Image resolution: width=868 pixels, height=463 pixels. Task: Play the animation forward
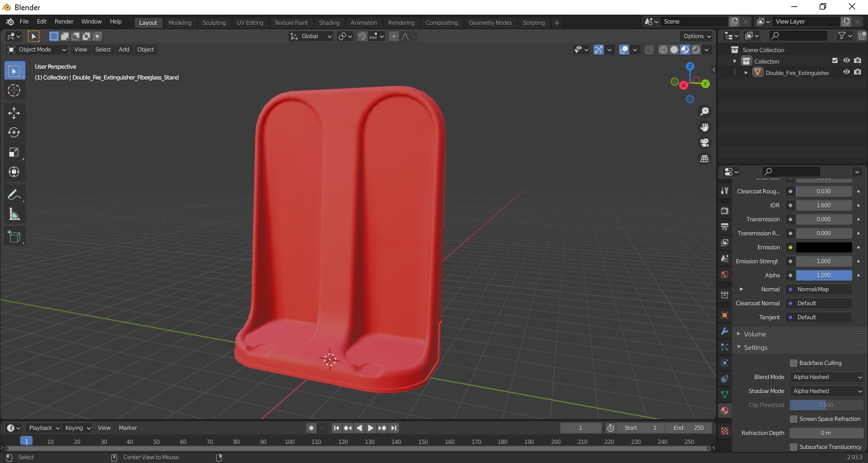pyautogui.click(x=370, y=428)
